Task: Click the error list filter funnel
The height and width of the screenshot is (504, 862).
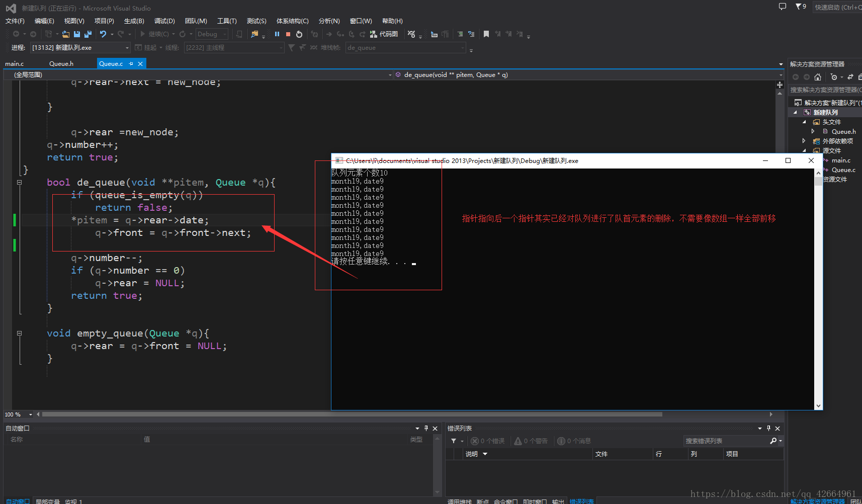Action: [454, 441]
